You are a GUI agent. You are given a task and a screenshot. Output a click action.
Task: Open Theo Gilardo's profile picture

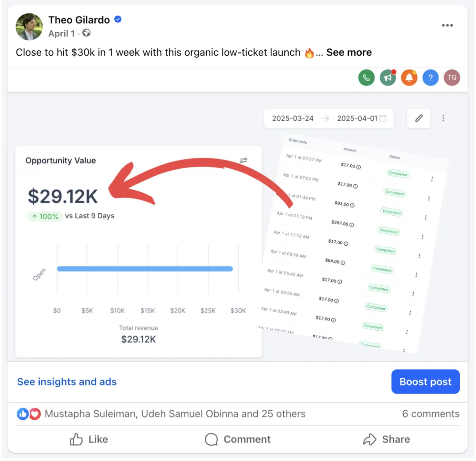click(x=29, y=27)
